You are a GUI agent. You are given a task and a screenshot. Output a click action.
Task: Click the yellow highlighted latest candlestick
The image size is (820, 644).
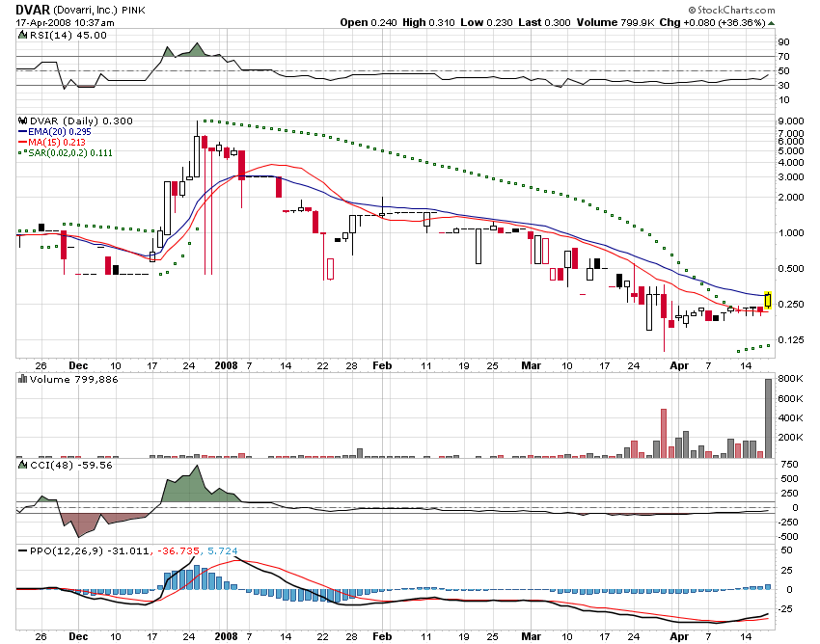768,300
